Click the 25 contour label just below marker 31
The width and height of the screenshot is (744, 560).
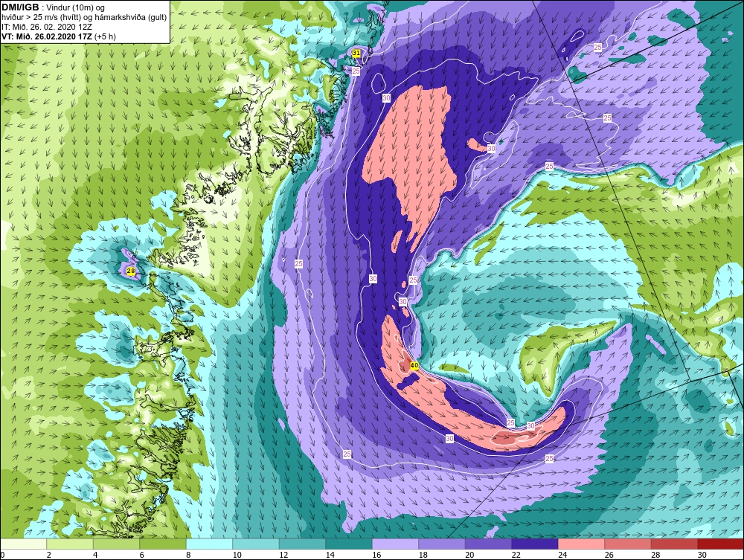356,71
